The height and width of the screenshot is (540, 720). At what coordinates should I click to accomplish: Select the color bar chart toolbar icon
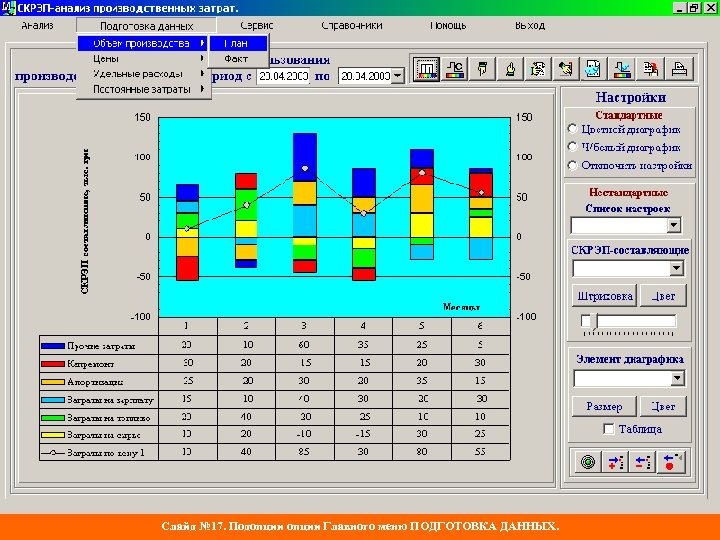[x=426, y=69]
